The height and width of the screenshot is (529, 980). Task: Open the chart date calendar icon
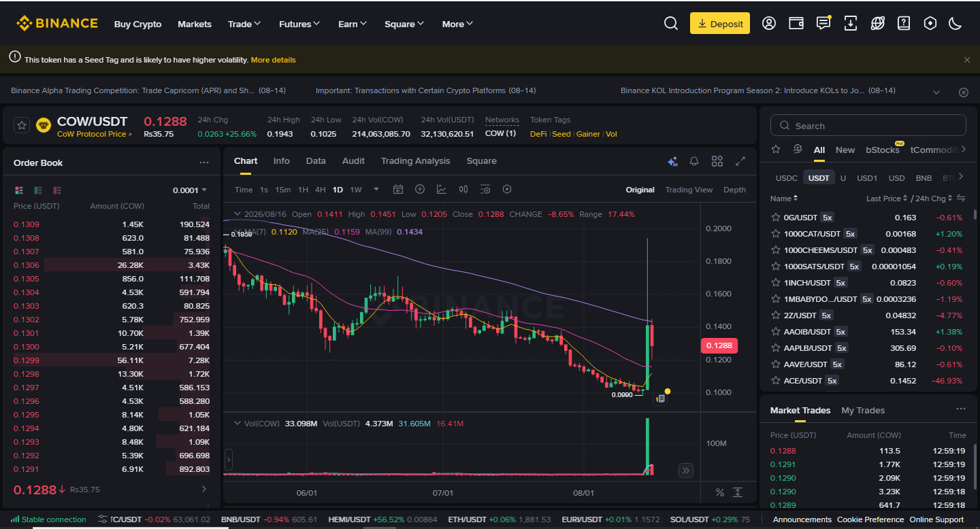[x=398, y=190]
